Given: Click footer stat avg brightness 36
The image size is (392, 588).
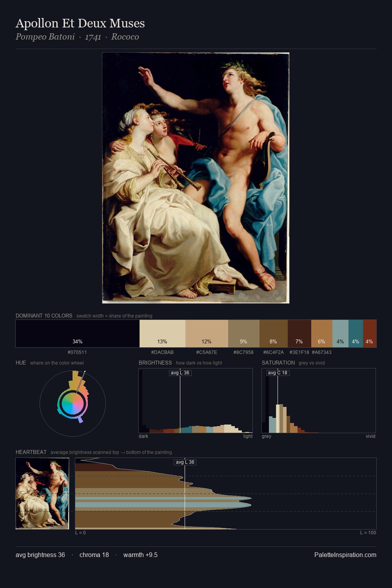Looking at the screenshot, I should tap(40, 555).
